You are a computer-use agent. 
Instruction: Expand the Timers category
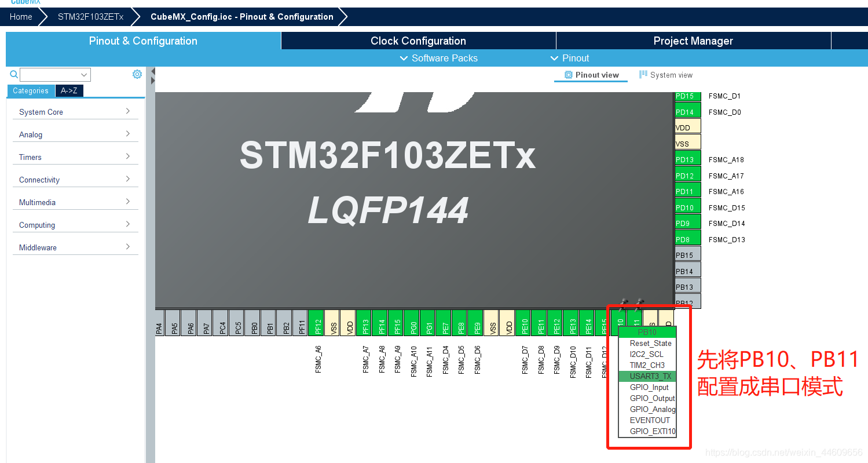[75, 157]
